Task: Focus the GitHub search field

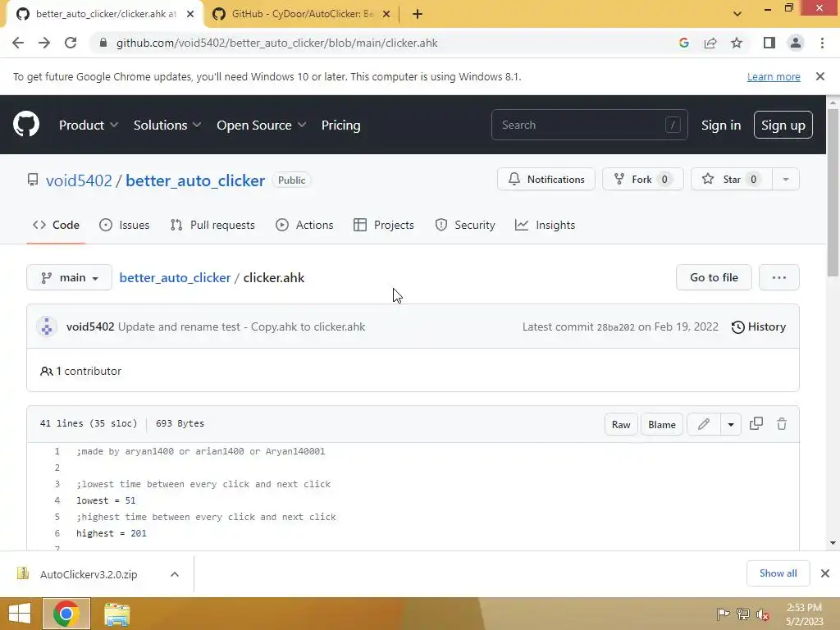Action: (x=589, y=125)
